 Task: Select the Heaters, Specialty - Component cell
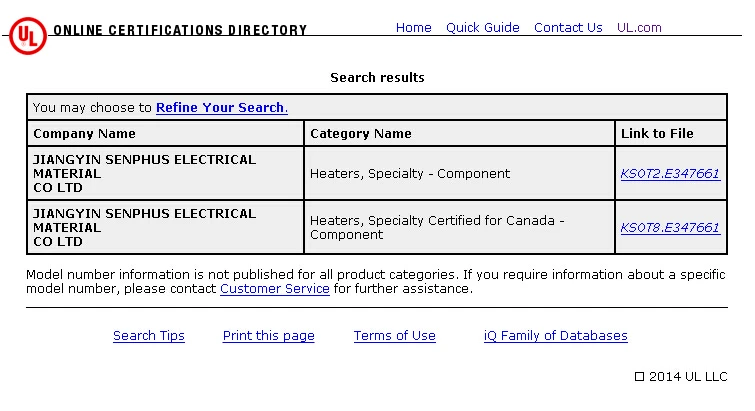pos(410,174)
